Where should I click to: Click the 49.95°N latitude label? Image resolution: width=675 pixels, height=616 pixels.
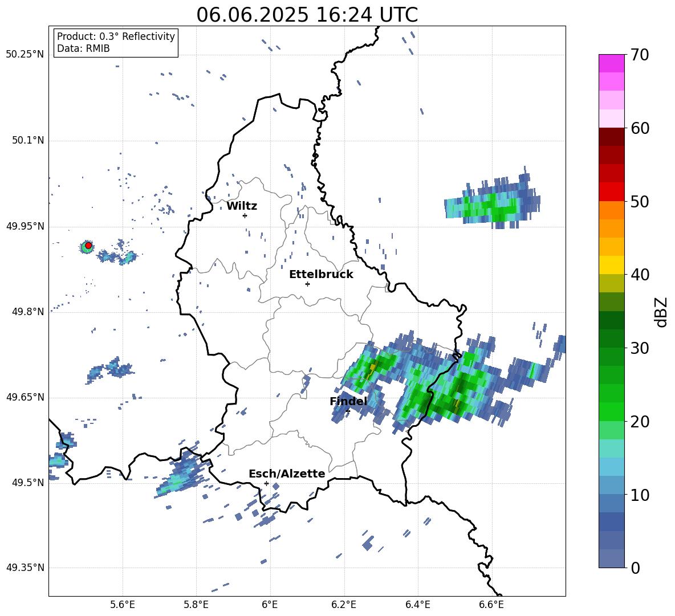point(25,226)
